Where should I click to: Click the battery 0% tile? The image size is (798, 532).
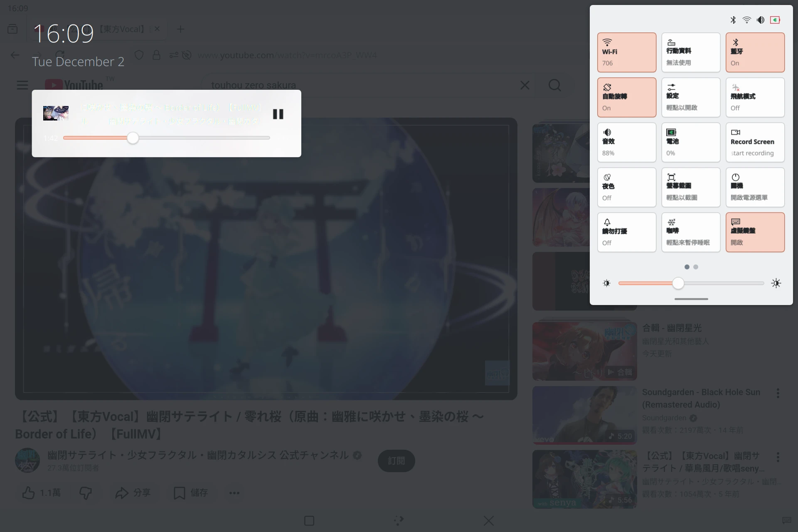tap(690, 142)
